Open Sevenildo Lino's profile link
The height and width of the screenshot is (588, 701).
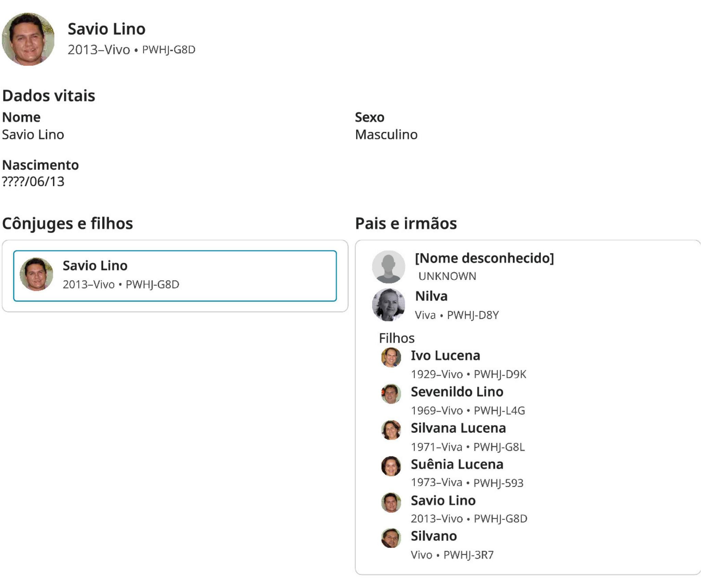point(457,392)
